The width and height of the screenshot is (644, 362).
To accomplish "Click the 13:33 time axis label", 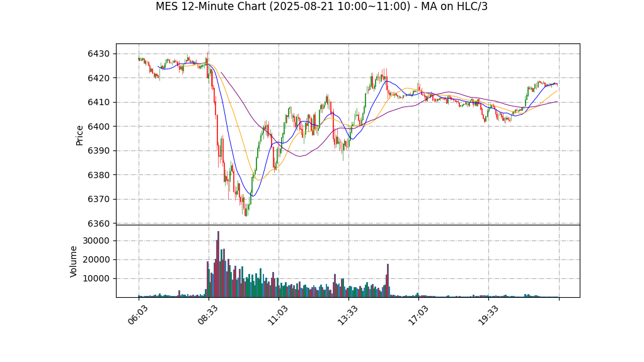I will [347, 315].
